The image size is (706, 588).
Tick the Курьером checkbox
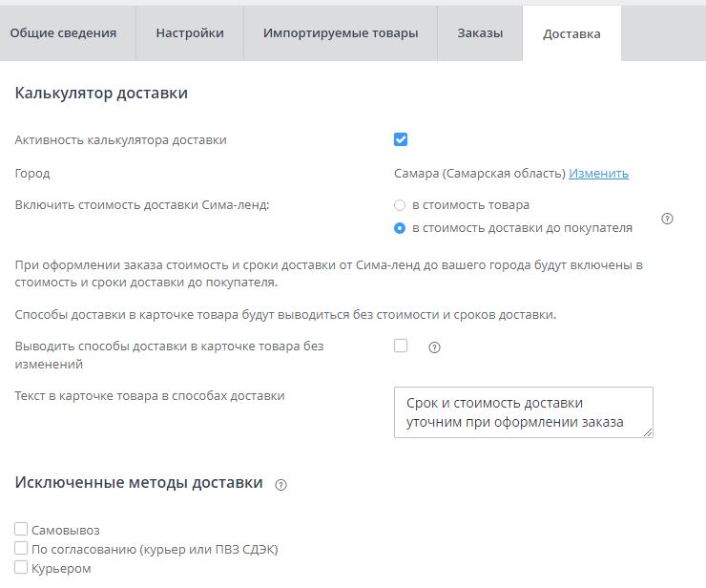click(21, 568)
